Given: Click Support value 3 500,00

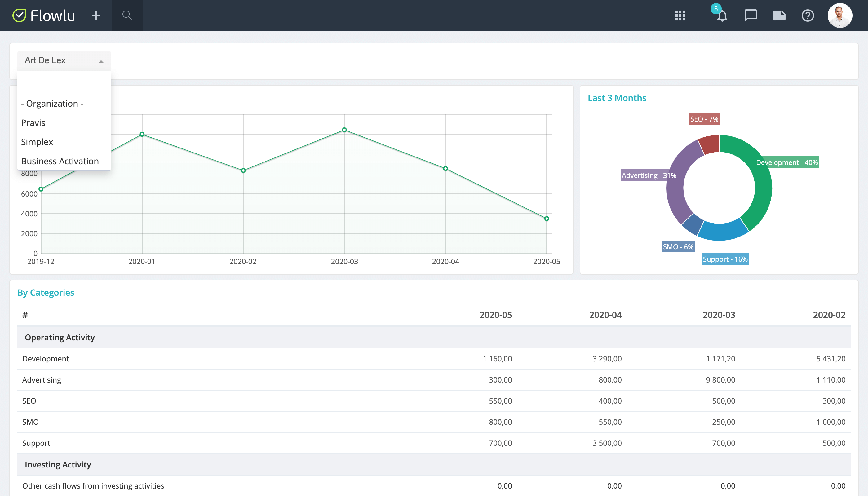Looking at the screenshot, I should [607, 443].
